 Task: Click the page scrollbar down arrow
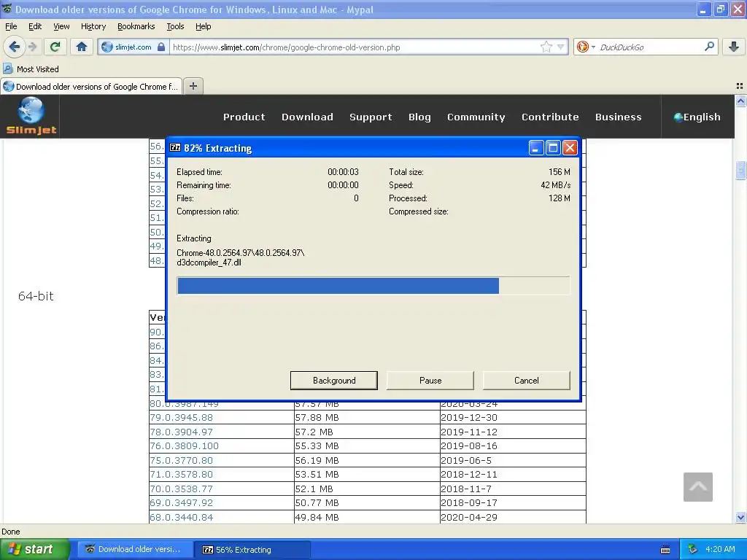[x=740, y=517]
